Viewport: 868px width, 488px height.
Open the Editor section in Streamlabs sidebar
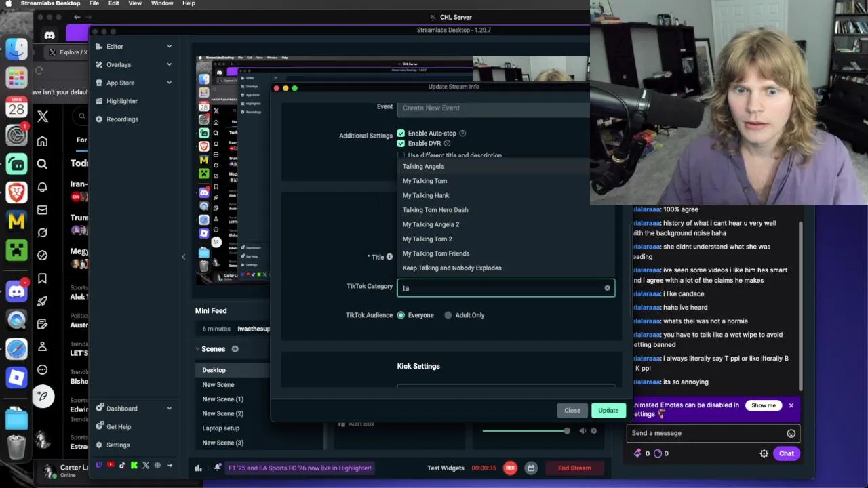[115, 47]
